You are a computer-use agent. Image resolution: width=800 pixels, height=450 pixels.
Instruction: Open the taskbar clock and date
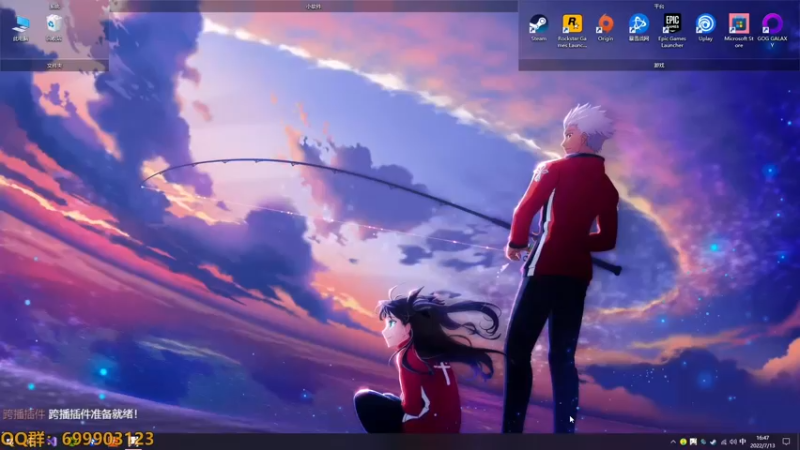click(763, 442)
